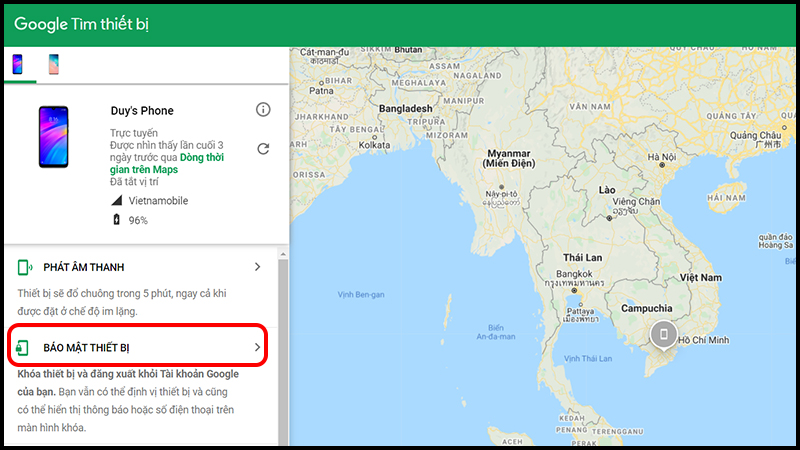Click the left panel scrollbar thumb
The image size is (800, 450).
tap(283, 352)
